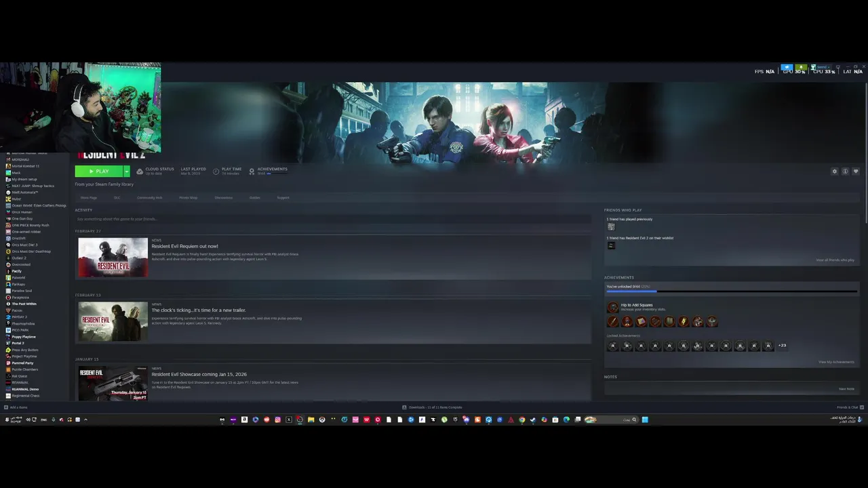The height and width of the screenshot is (488, 868).
Task: Select Portal 2 in library list
Action: coord(18,343)
